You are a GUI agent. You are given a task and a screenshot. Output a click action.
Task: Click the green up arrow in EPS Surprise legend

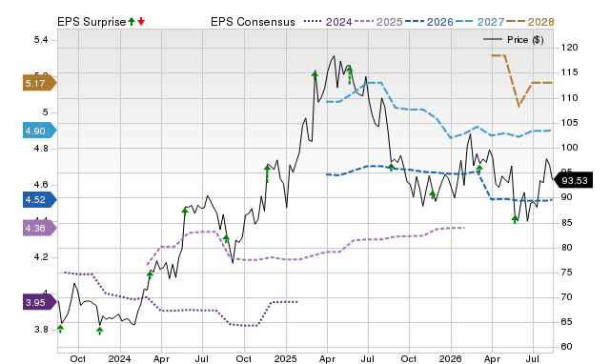click(132, 21)
